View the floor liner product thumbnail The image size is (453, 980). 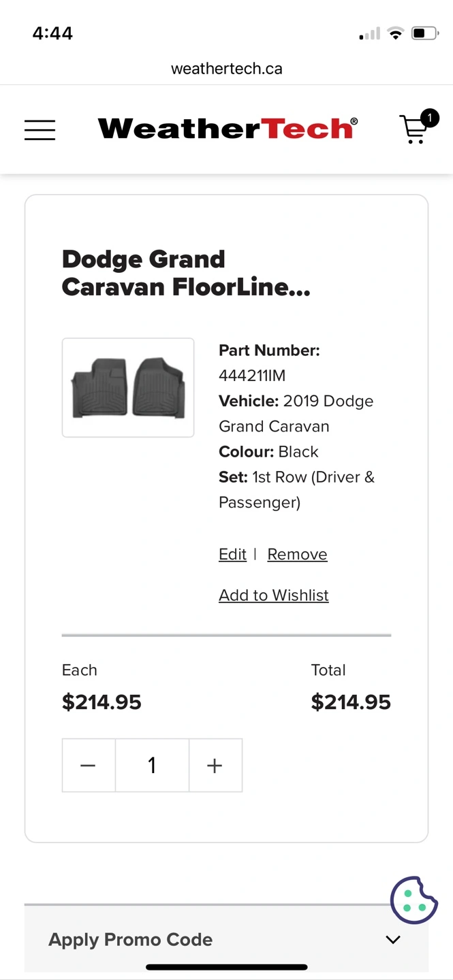128,387
